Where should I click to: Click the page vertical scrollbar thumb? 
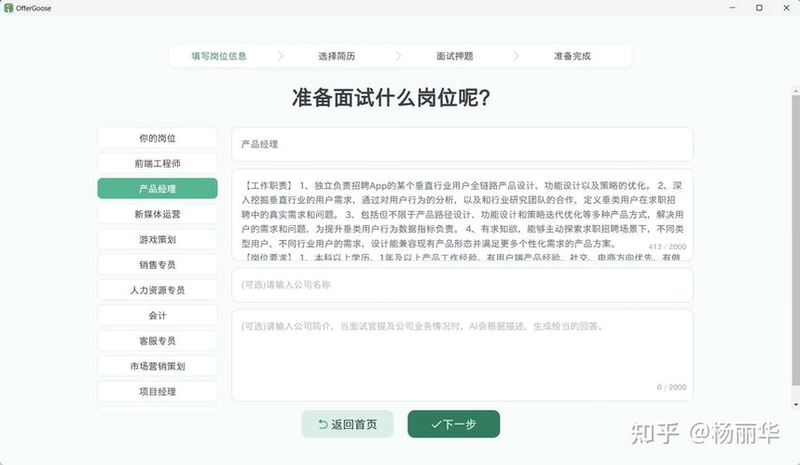(796, 240)
